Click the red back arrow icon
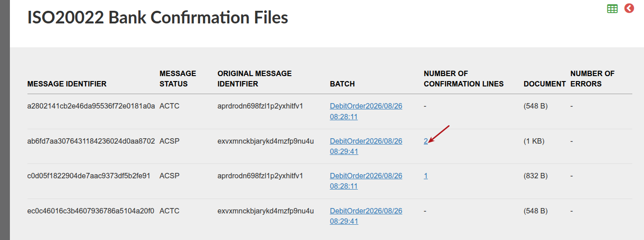 (x=629, y=8)
